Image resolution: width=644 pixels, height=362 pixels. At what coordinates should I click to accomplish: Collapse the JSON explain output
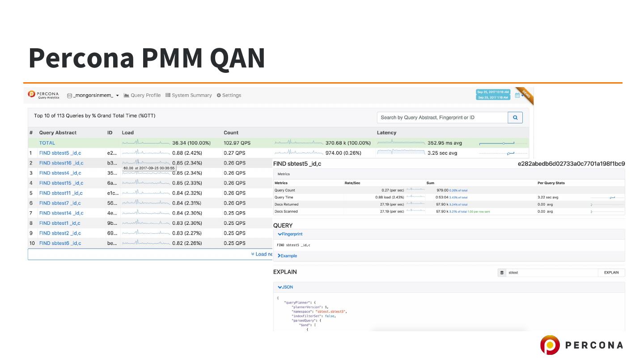[x=285, y=287]
